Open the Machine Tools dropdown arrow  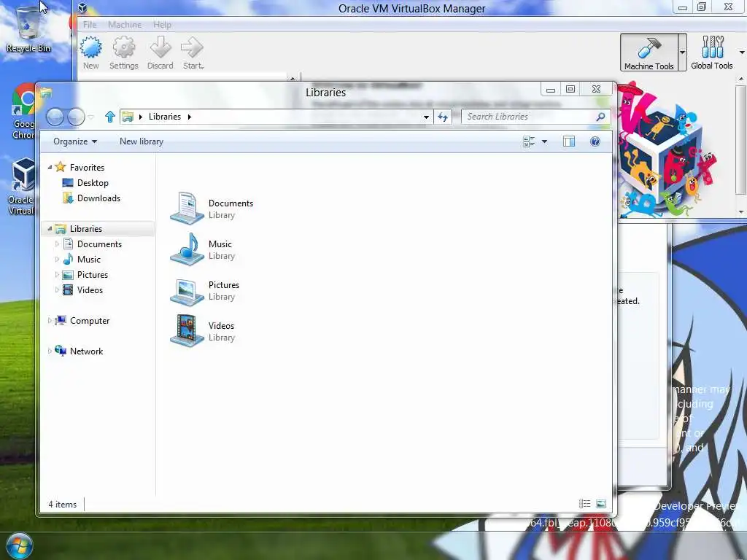point(682,52)
